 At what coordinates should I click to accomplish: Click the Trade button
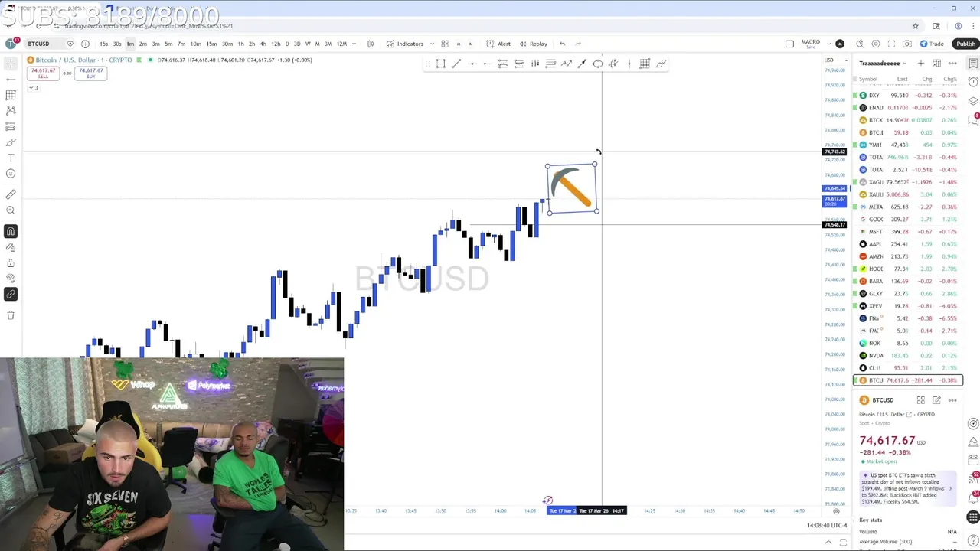(933, 44)
